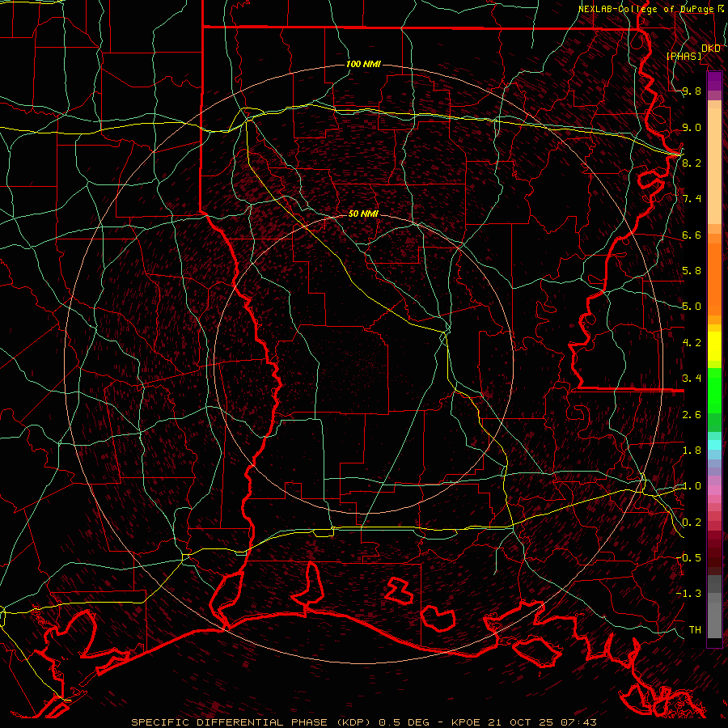Click the -1.3 value on color scale
728x728 pixels.
(688, 594)
